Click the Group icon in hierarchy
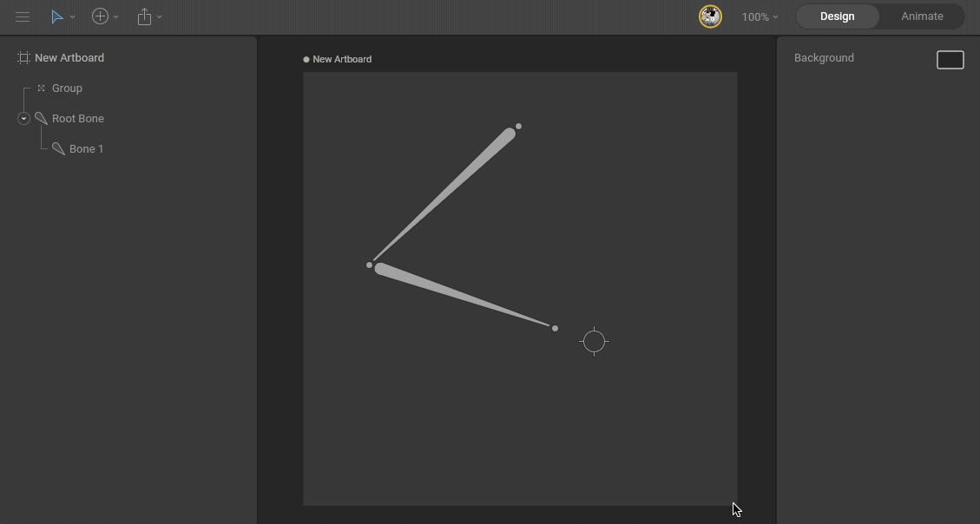 (42, 88)
